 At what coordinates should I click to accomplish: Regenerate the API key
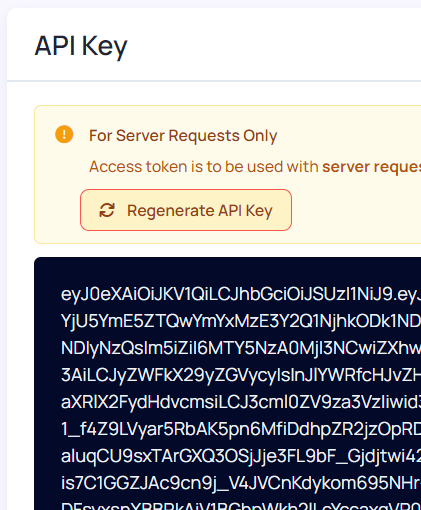click(186, 210)
